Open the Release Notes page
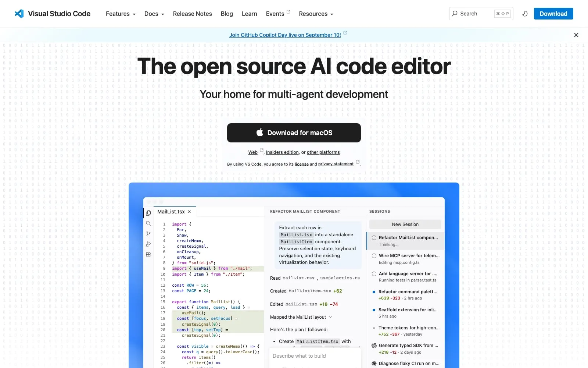Image resolution: width=588 pixels, height=368 pixels. 193,14
